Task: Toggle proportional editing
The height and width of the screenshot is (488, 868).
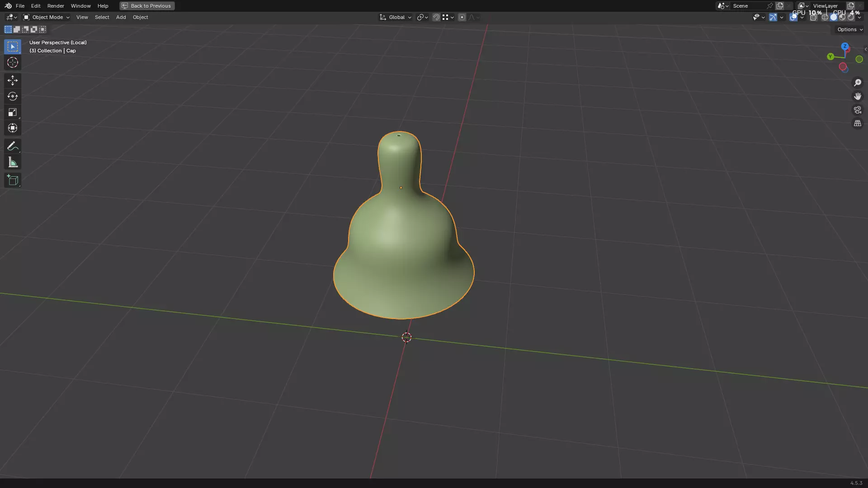Action: [462, 17]
